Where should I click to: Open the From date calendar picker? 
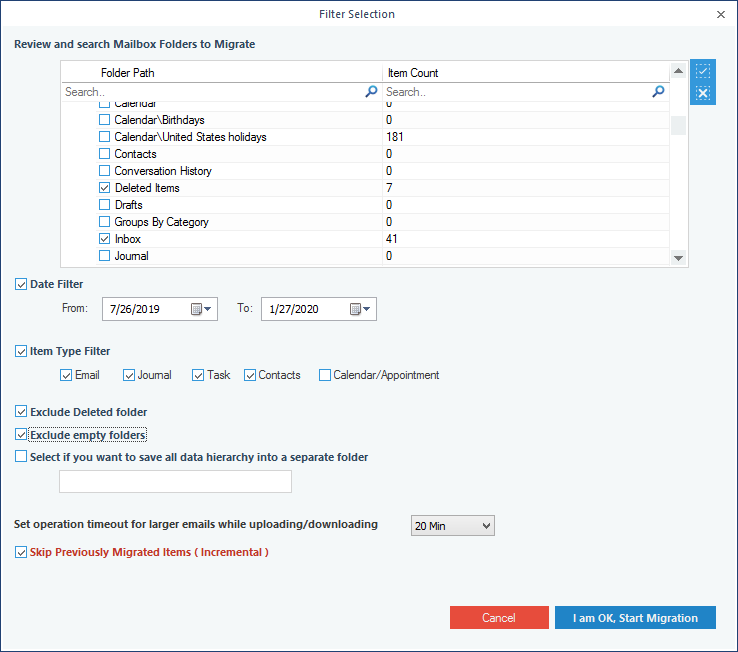(x=202, y=309)
